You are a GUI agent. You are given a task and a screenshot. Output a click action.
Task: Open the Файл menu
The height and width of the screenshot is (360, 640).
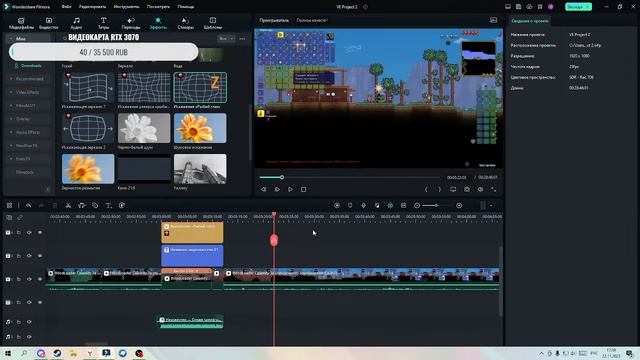click(x=66, y=7)
